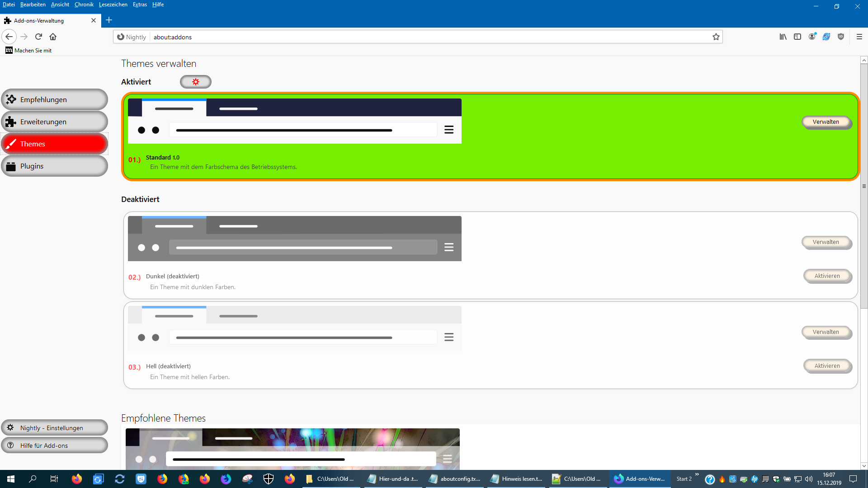The height and width of the screenshot is (488, 868).
Task: Go to the home page icon
Action: (x=53, y=37)
